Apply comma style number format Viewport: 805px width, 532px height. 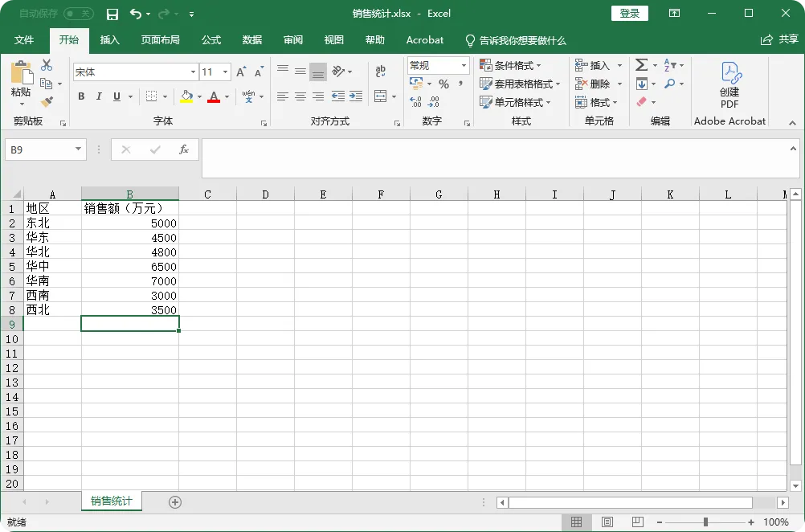pyautogui.click(x=461, y=84)
